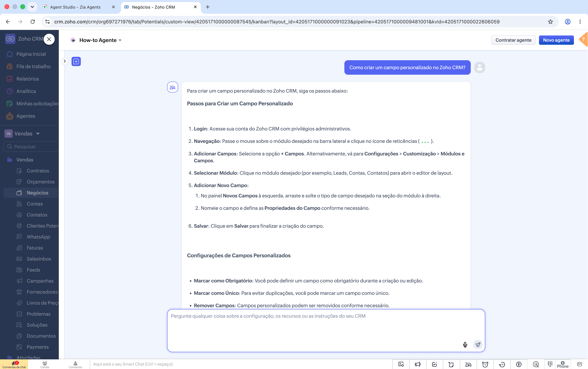Click the Phone settings gear
This screenshot has height=369, width=588.
coord(563,364)
